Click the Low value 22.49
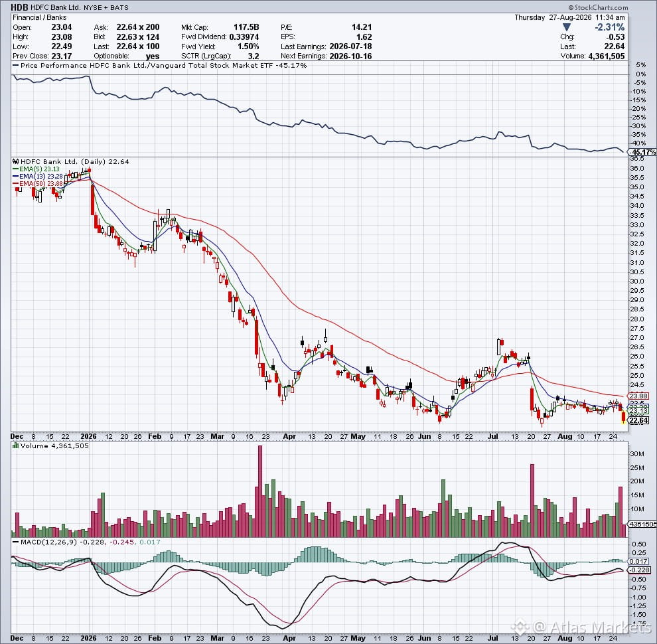 click(62, 46)
